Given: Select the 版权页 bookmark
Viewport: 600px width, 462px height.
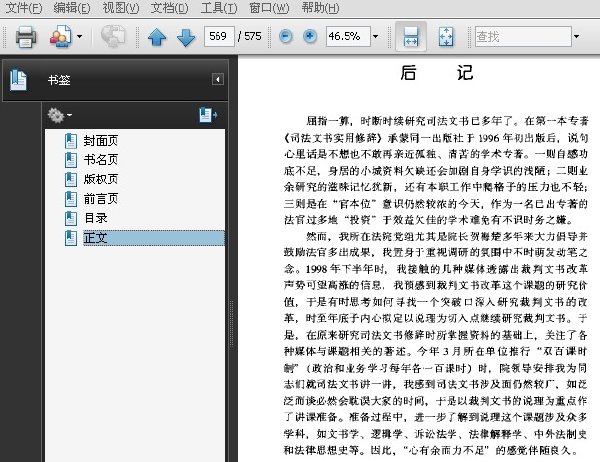Looking at the screenshot, I should (x=101, y=179).
